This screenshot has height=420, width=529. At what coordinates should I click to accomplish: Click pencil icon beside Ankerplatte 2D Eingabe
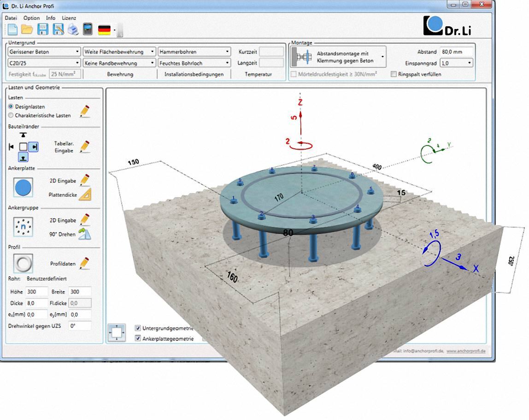[x=85, y=181]
